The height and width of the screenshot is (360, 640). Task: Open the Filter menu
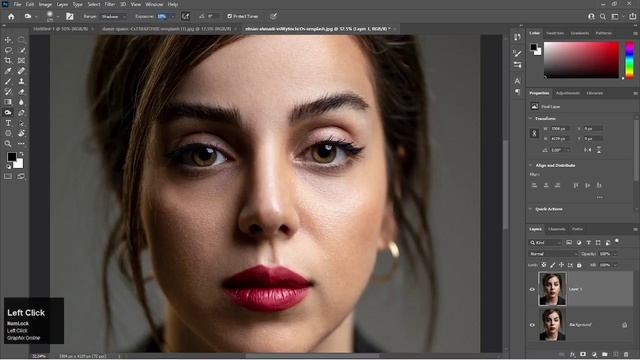110,4
